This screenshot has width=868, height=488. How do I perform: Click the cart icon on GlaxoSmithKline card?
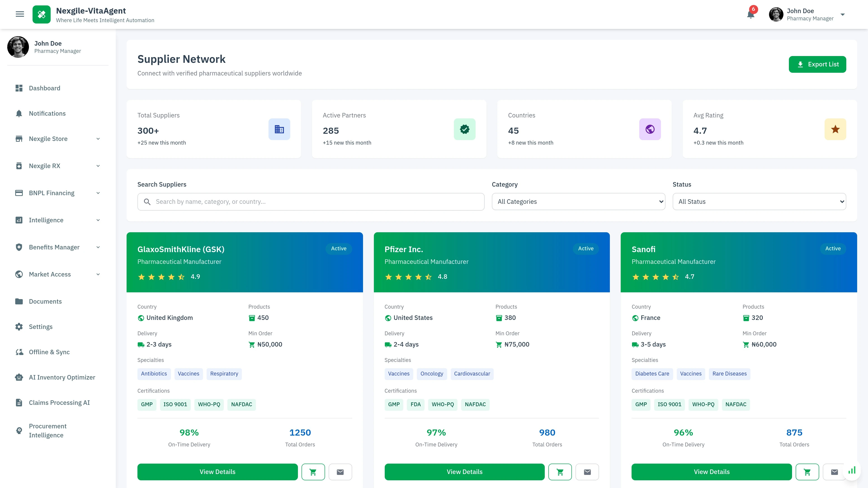pyautogui.click(x=313, y=472)
